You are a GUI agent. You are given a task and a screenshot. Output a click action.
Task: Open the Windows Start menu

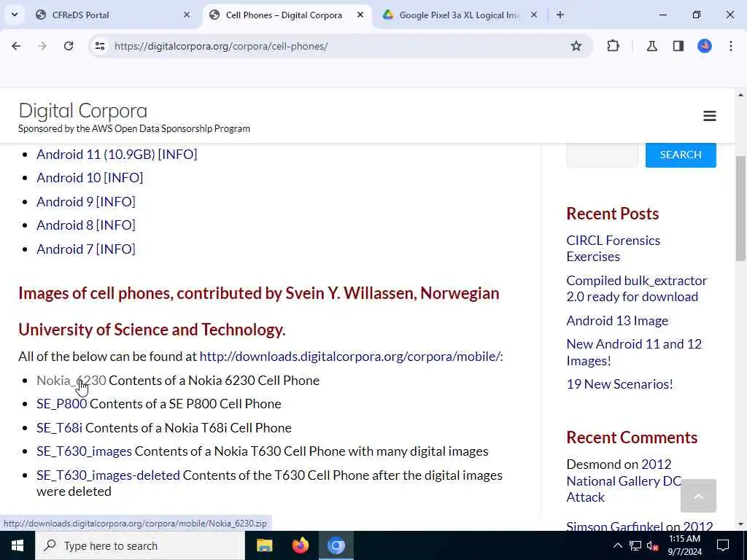(x=18, y=545)
